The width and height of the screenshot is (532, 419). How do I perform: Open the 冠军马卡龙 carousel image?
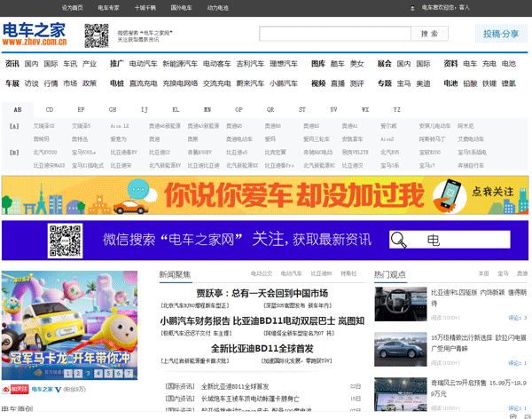pyautogui.click(x=69, y=325)
